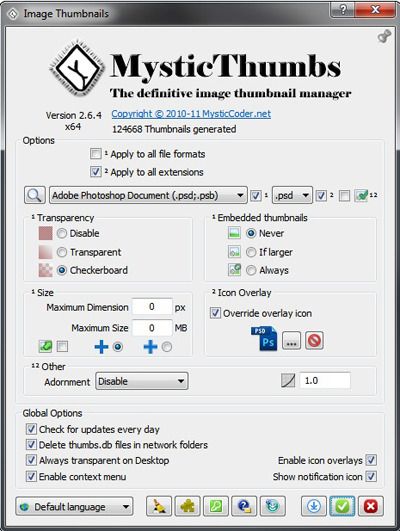The height and width of the screenshot is (531, 400).
Task: Toggle Always transparent on Desktop
Action: click(x=31, y=460)
